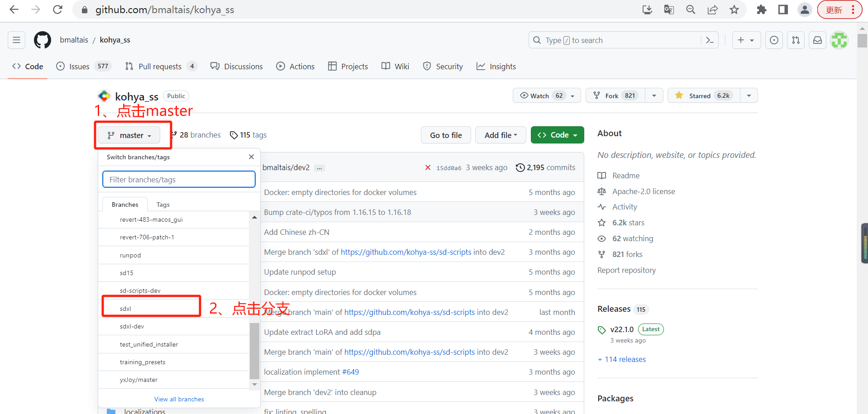Open the 115 tags link
The height and width of the screenshot is (414, 868).
click(x=248, y=135)
